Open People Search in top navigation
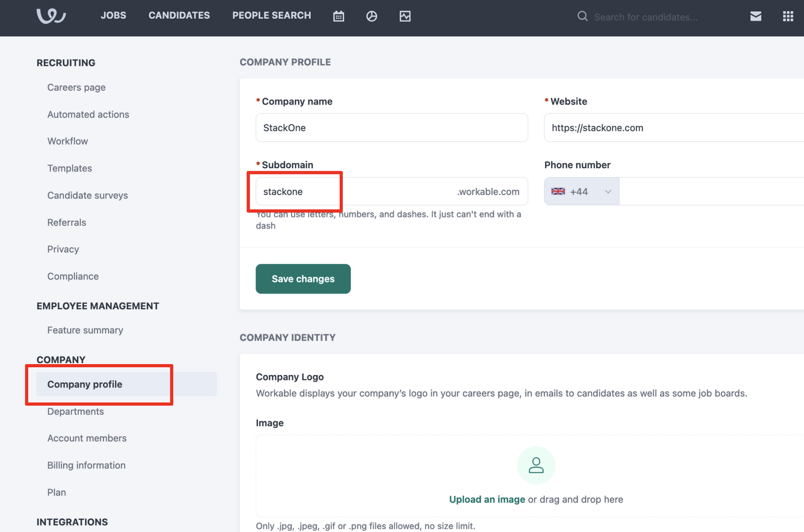The width and height of the screenshot is (804, 532). point(271,15)
